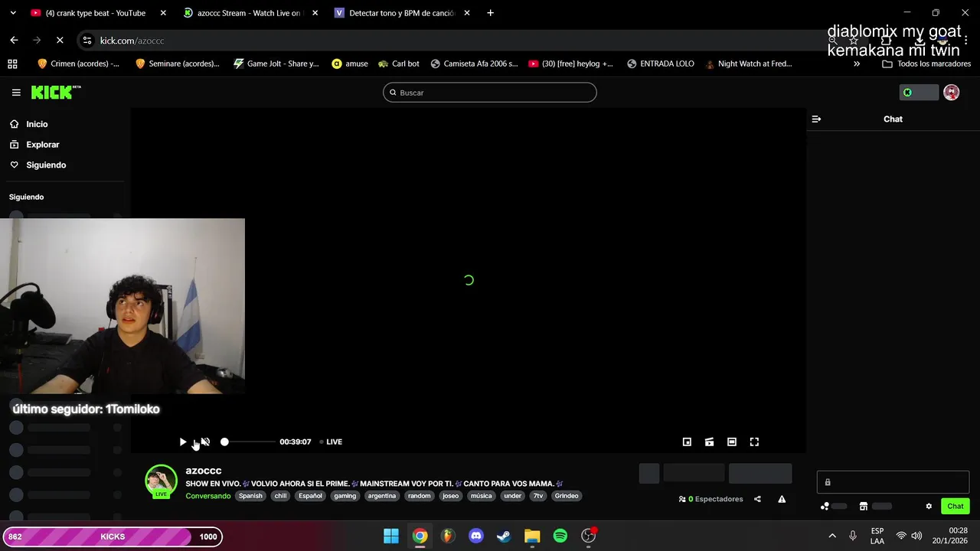Screen dimensions: 980x551
Task: Open the channel points icon
Action: pyautogui.click(x=825, y=506)
